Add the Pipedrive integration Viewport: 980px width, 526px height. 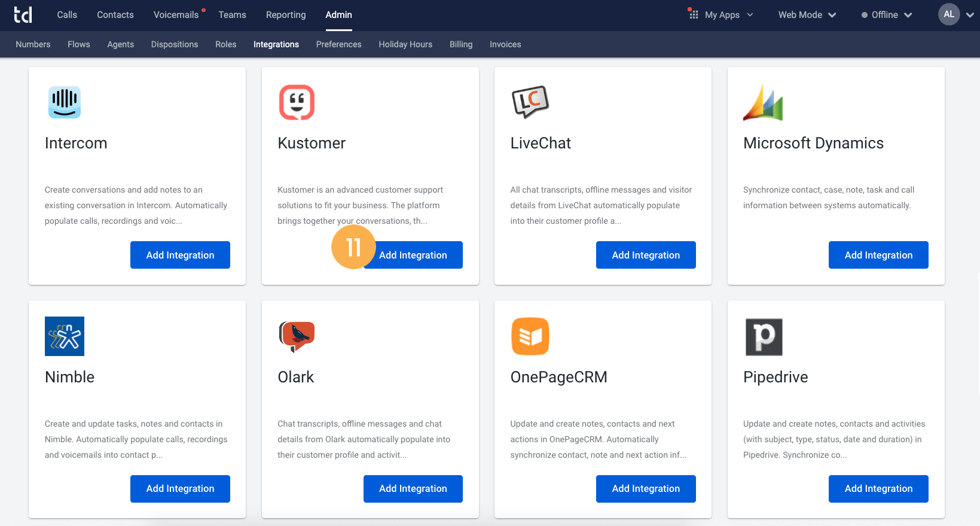tap(878, 489)
